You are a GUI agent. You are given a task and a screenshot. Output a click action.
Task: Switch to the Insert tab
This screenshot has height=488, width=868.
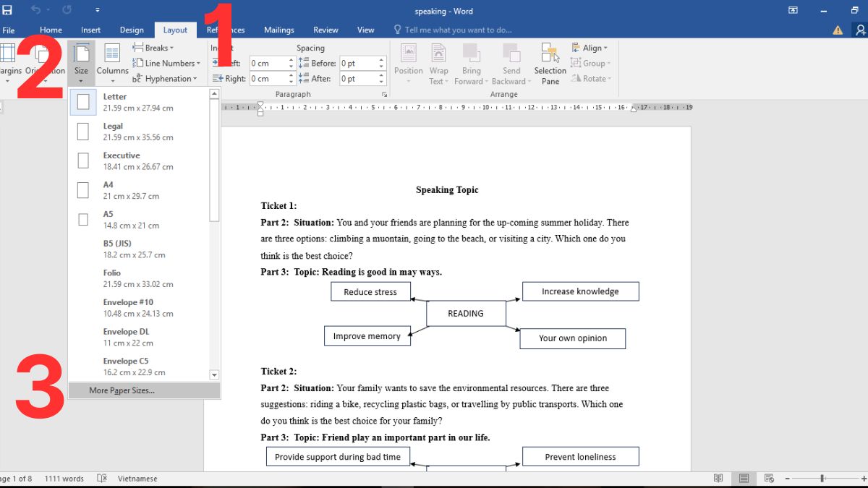91,30
